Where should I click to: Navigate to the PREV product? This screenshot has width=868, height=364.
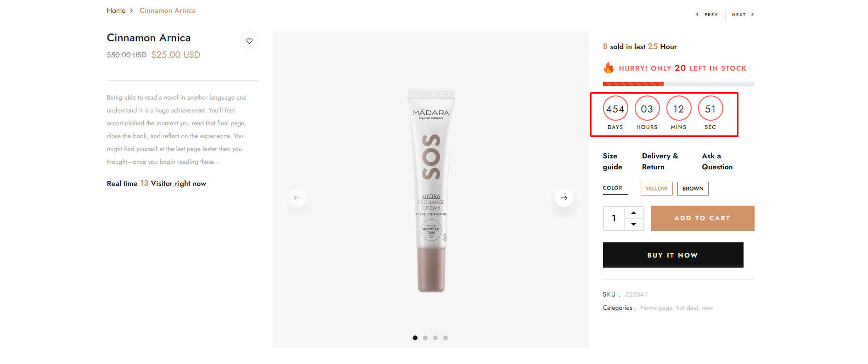click(707, 15)
